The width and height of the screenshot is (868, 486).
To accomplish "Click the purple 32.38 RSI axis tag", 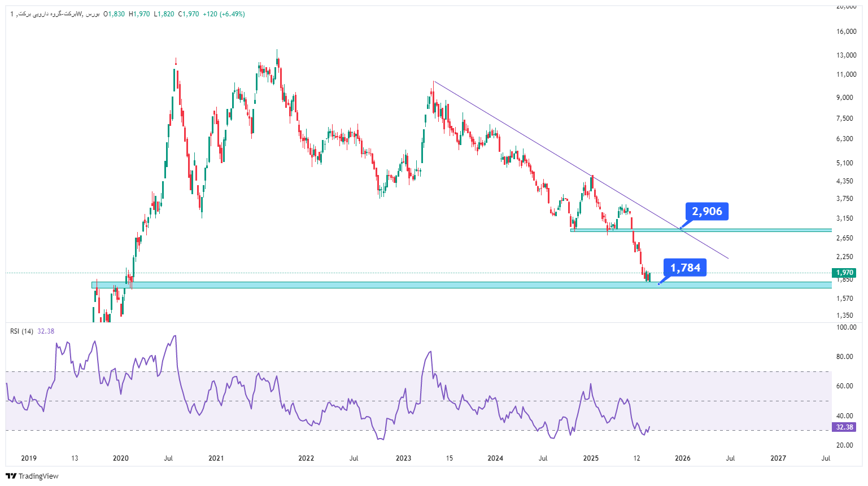I will click(844, 427).
